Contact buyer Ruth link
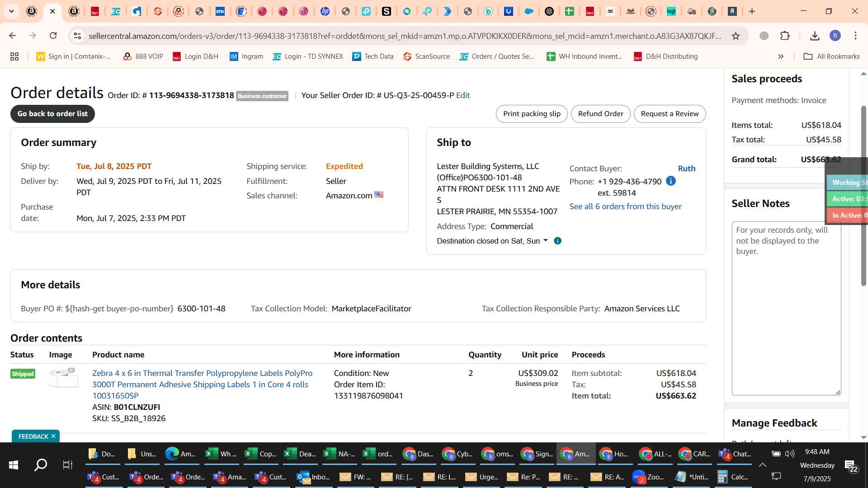The width and height of the screenshot is (868, 488). click(x=686, y=169)
